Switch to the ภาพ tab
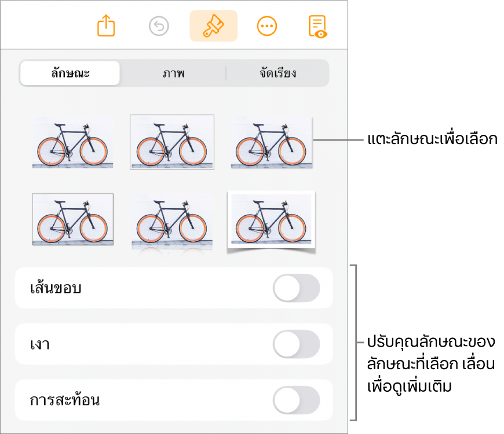The width and height of the screenshot is (504, 434). click(173, 73)
